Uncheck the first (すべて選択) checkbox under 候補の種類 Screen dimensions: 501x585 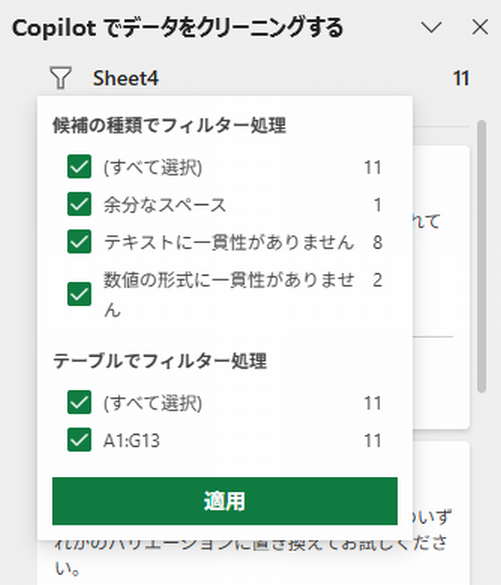click(79, 166)
